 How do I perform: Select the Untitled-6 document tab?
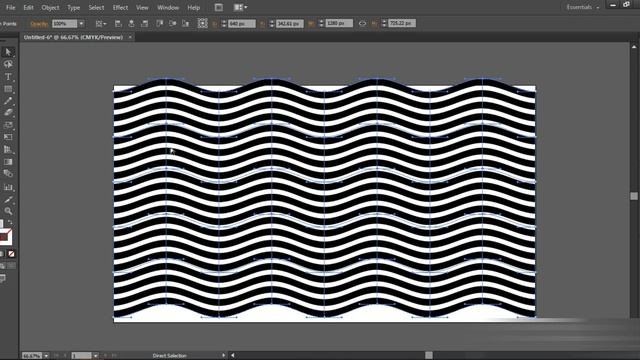[x=73, y=37]
